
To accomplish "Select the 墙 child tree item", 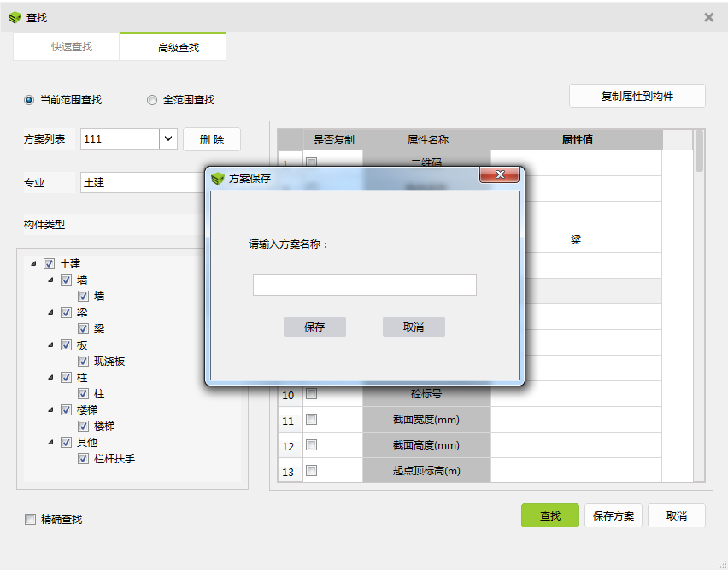I will click(x=99, y=297).
